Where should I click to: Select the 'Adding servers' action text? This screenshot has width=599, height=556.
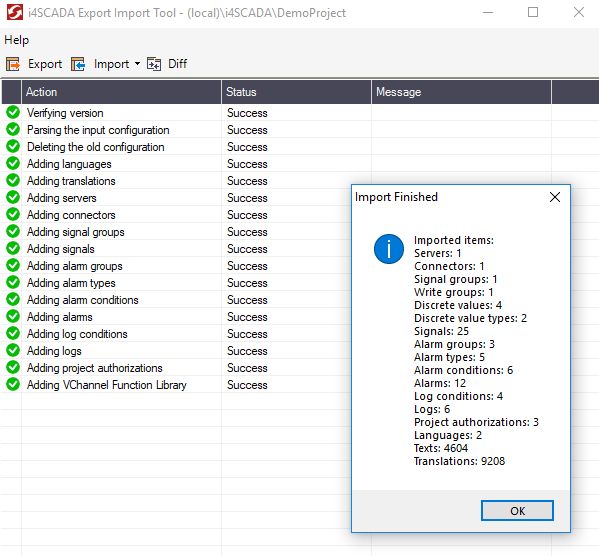[x=62, y=198]
